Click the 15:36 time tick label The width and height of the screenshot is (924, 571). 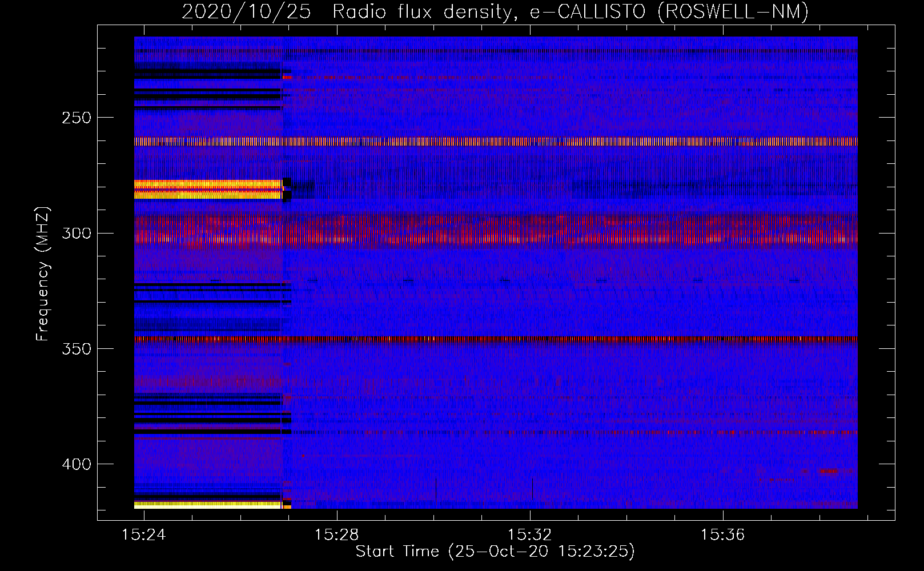click(723, 534)
